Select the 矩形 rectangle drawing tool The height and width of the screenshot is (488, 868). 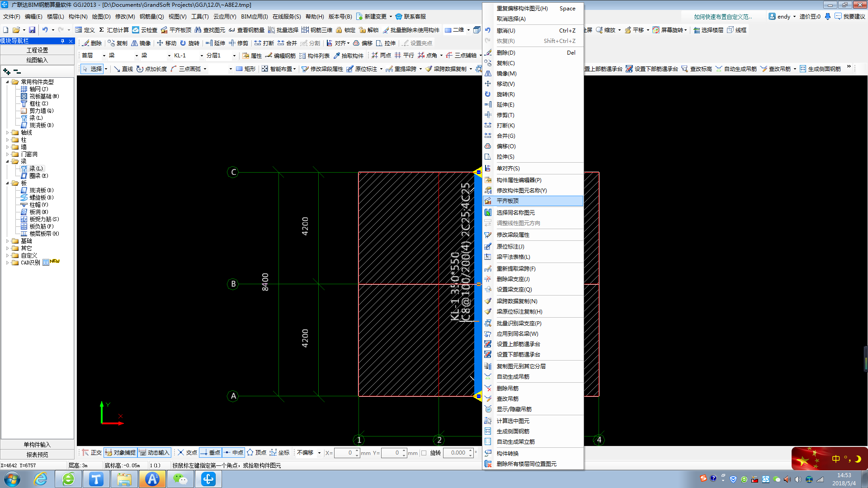[245, 69]
